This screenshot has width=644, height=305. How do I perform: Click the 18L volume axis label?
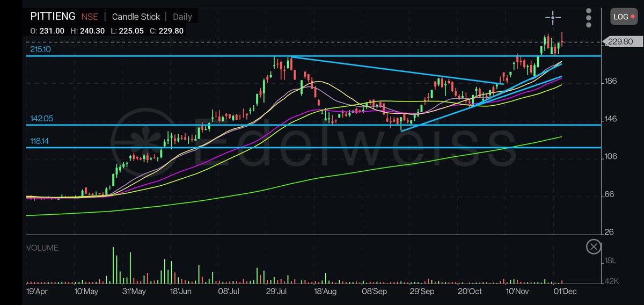[611, 260]
